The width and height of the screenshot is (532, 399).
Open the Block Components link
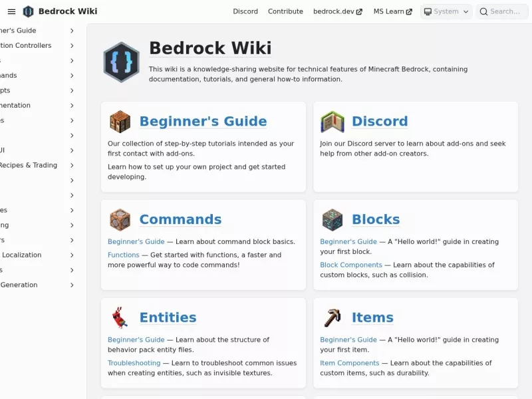pos(351,265)
